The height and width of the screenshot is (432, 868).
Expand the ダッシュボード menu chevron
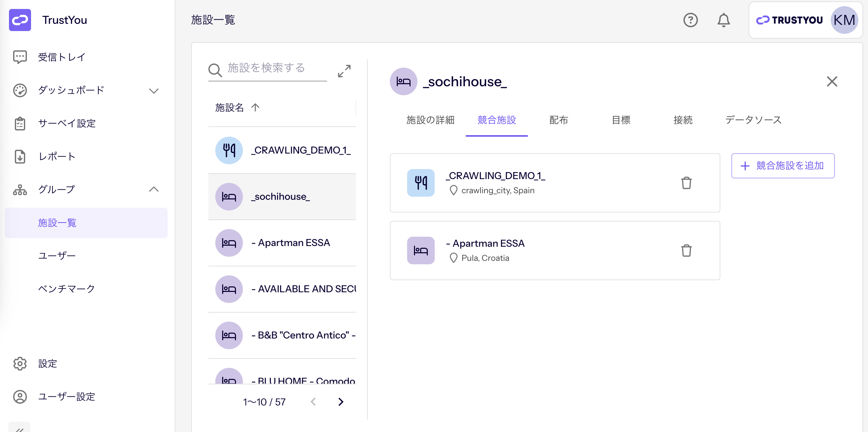(x=154, y=91)
